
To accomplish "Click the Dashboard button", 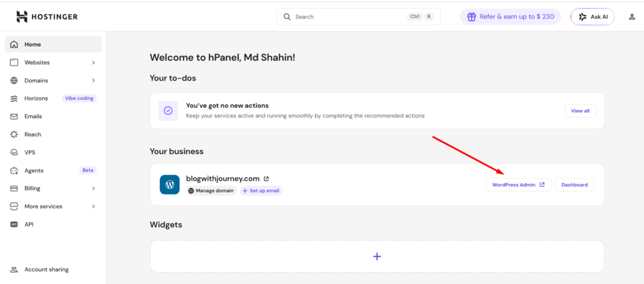I will [x=574, y=185].
